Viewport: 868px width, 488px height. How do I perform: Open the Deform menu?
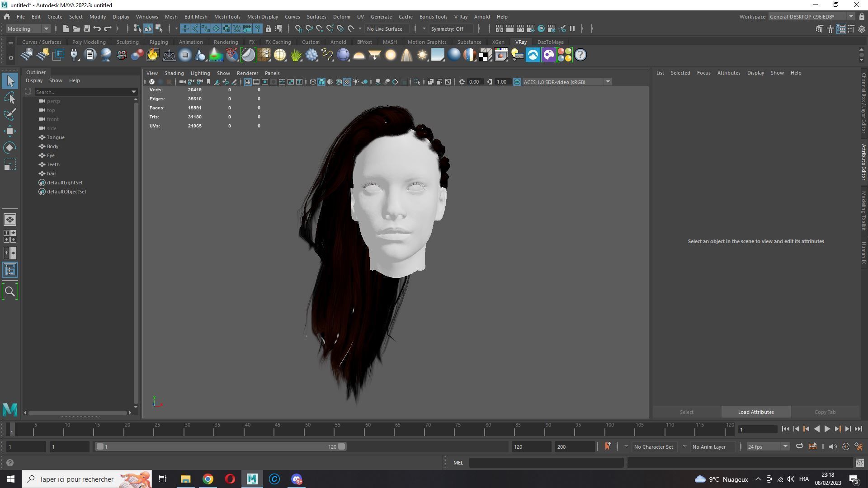point(341,17)
